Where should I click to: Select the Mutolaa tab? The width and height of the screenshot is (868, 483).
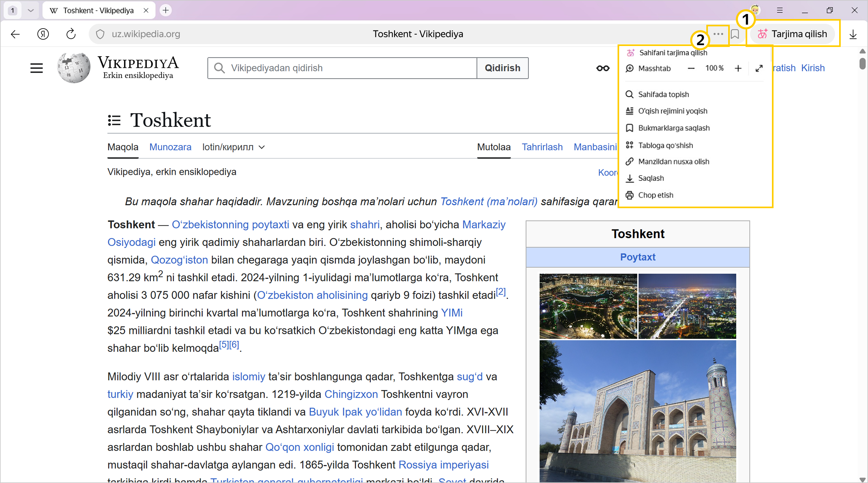pos(494,147)
